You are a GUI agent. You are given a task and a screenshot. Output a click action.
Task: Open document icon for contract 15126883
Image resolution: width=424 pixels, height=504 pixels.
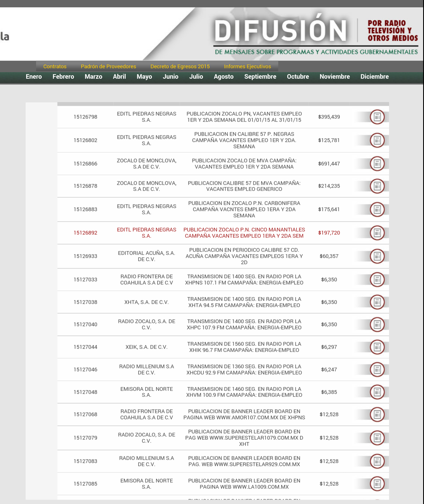(x=377, y=209)
